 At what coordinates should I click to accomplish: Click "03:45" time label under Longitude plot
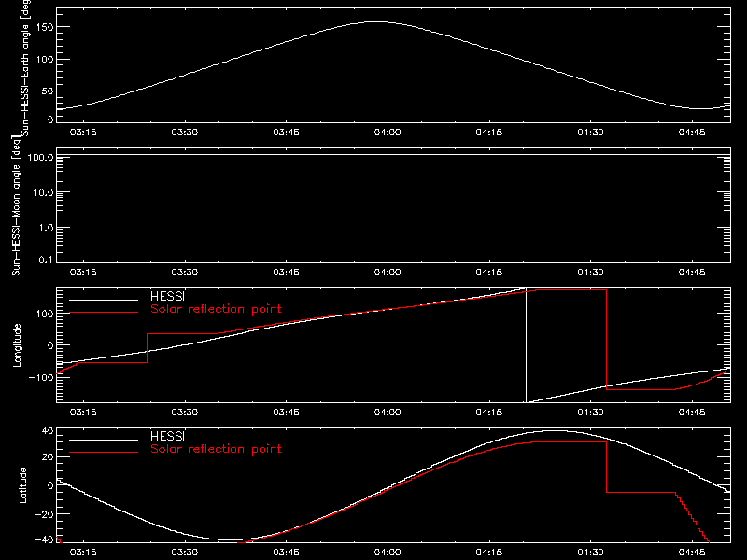[x=286, y=413]
